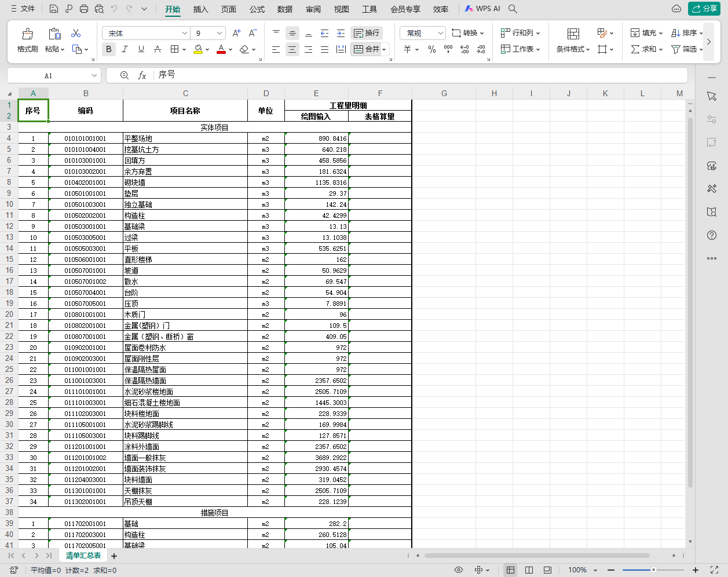Click the percent style icon
Viewport: 728px width, 577px height.
[x=432, y=49]
